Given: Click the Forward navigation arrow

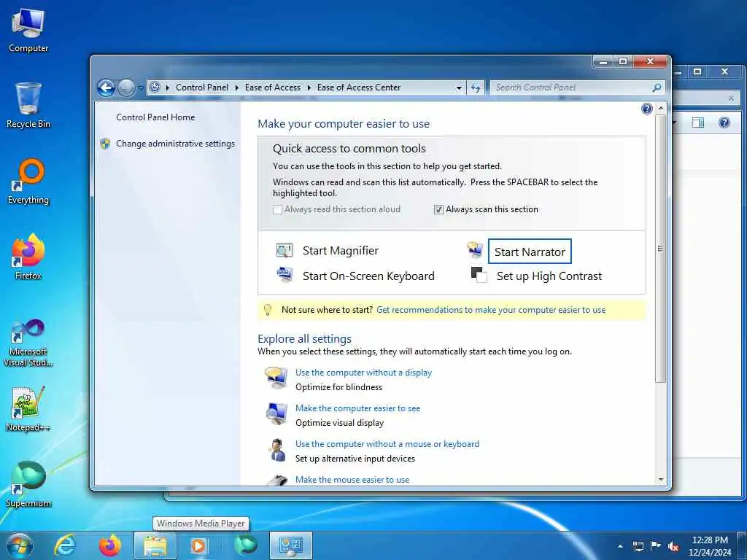Looking at the screenshot, I should pyautogui.click(x=126, y=87).
